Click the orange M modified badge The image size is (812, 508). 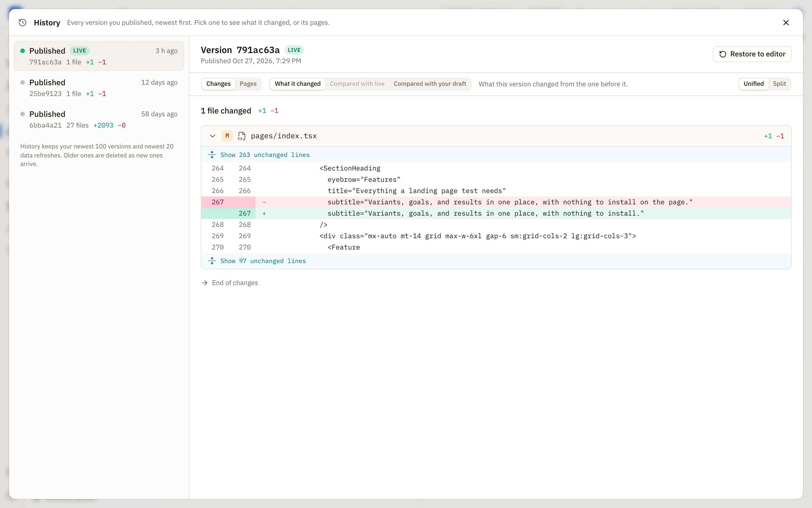(227, 136)
